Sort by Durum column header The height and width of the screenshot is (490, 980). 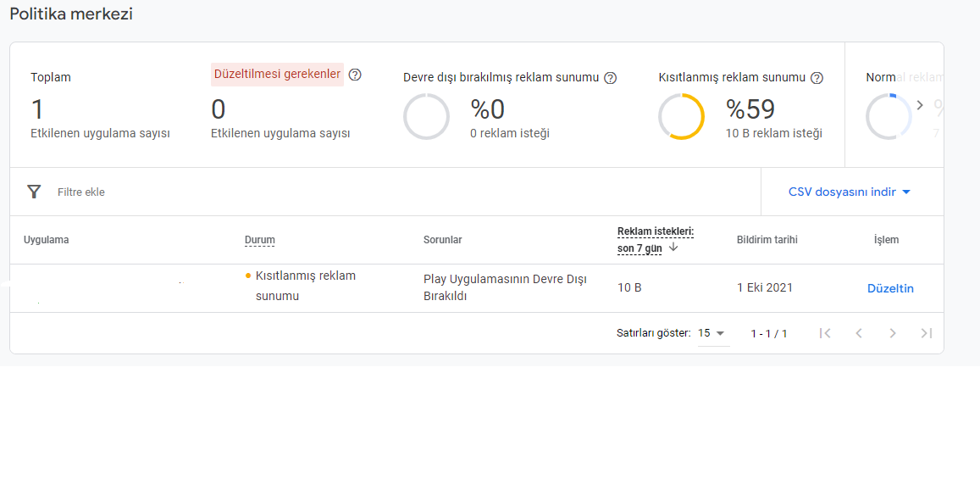pos(260,240)
